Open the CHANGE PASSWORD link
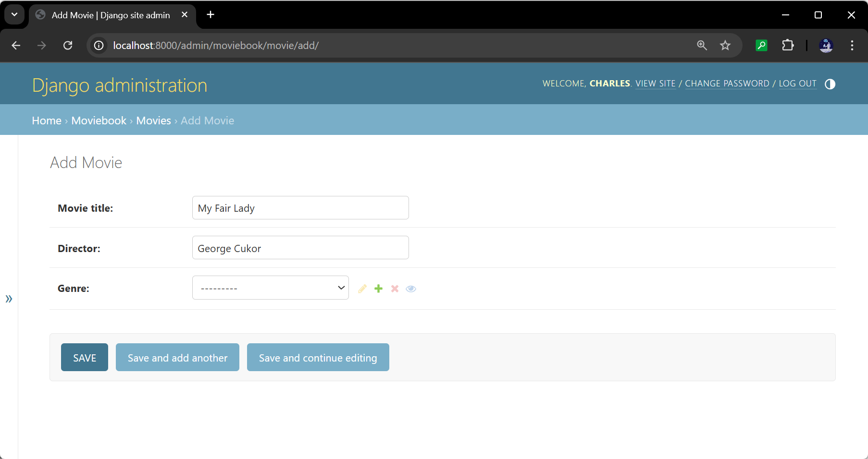 (727, 84)
